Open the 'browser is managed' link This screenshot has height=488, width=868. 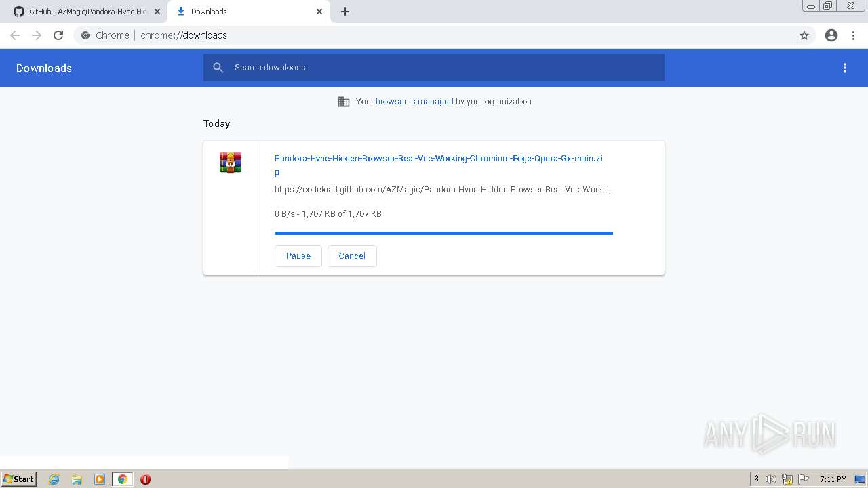414,102
